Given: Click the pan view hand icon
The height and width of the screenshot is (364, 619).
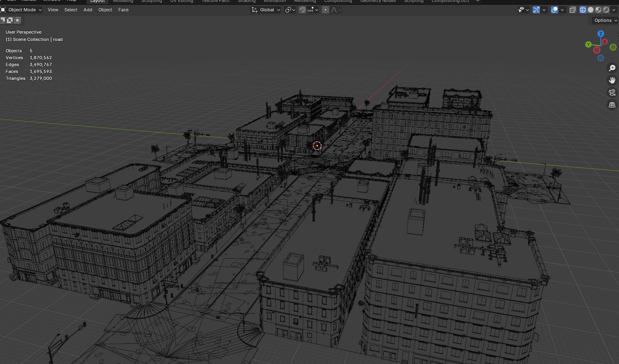Looking at the screenshot, I should coord(612,80).
